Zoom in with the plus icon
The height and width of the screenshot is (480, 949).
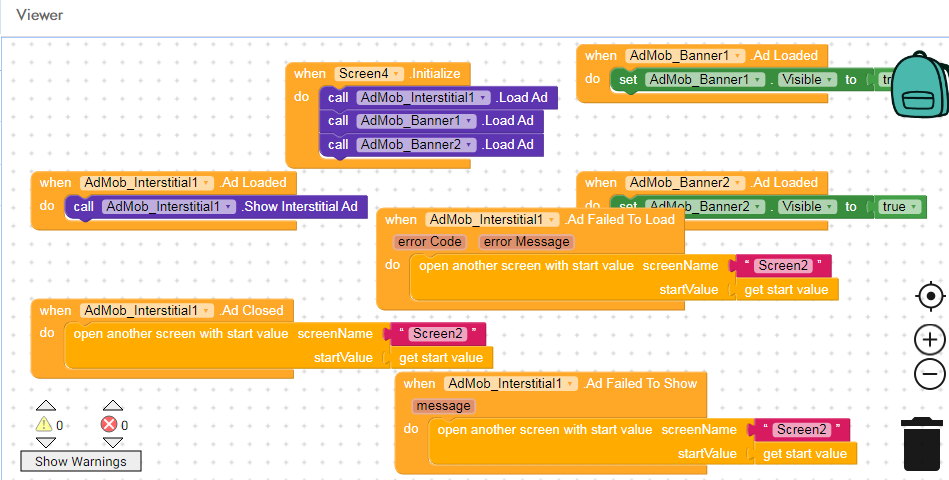point(930,339)
